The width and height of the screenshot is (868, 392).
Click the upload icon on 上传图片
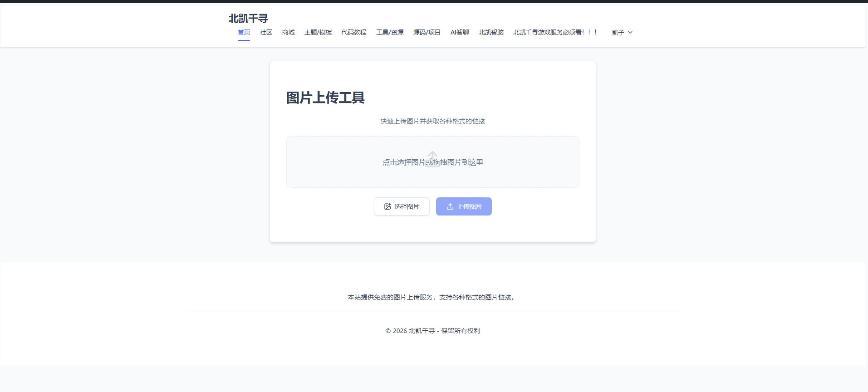click(x=450, y=206)
